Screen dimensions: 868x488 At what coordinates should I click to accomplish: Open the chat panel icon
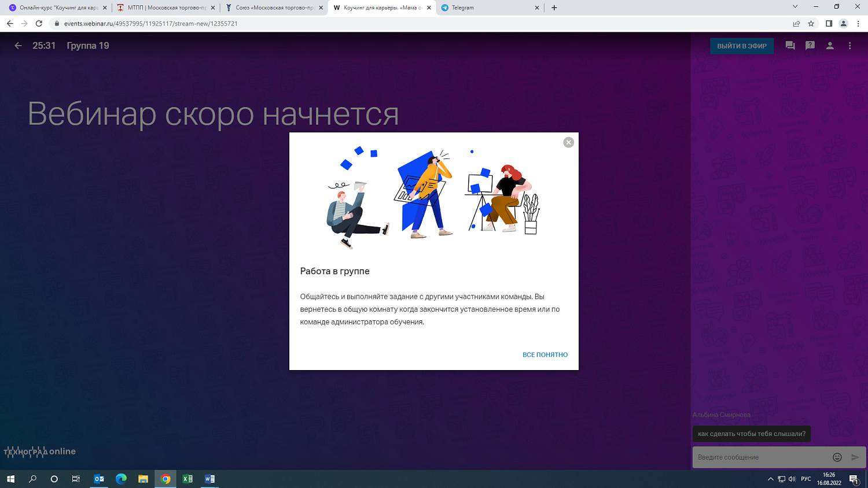click(790, 45)
